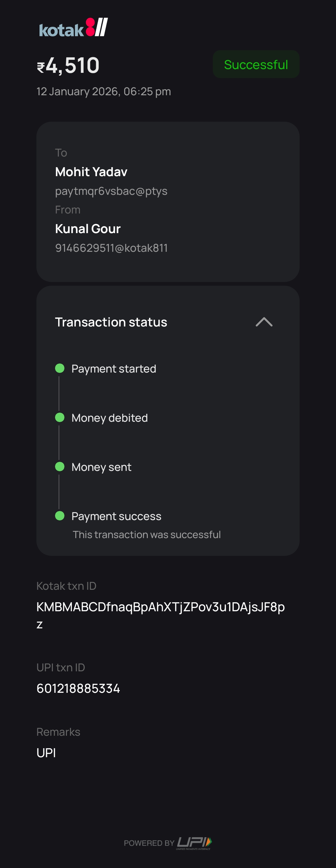Click the 'This transaction was successful' text
336x868 pixels.
click(147, 534)
